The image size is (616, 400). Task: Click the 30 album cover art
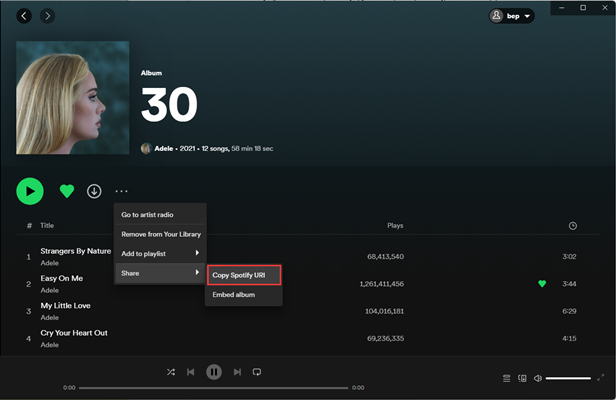click(x=73, y=97)
